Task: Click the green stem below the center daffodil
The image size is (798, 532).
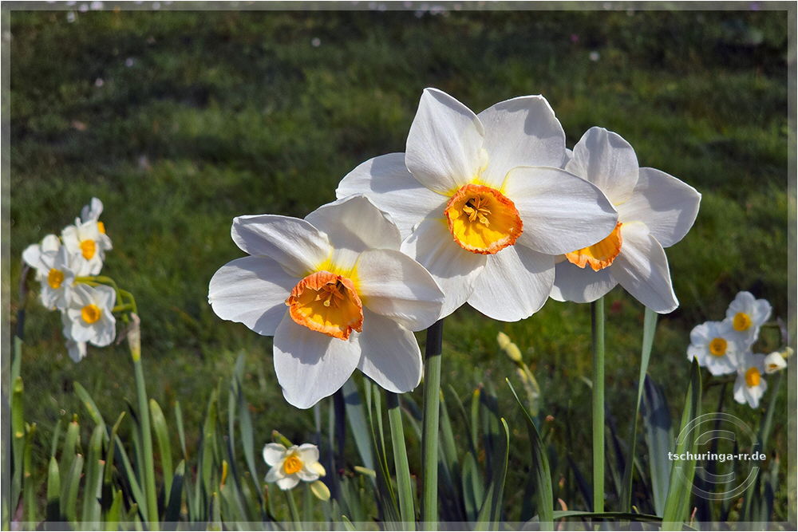Action: coord(432,415)
